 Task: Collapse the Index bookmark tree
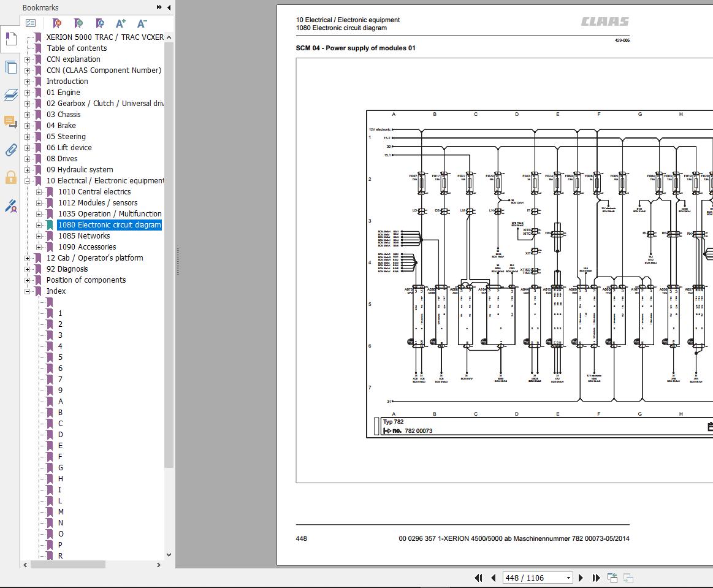(28, 291)
